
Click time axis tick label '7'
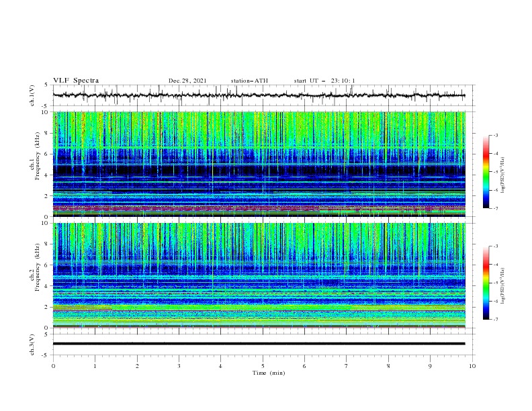pos(347,366)
